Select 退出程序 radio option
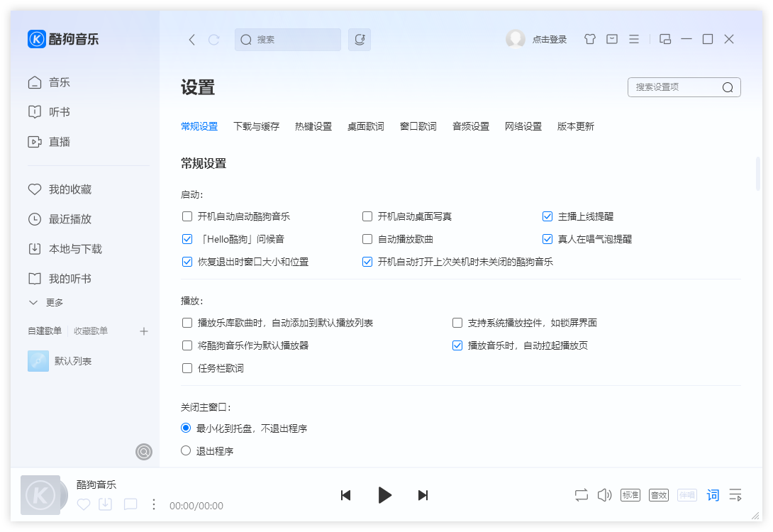Image resolution: width=773 pixels, height=532 pixels. 186,450
